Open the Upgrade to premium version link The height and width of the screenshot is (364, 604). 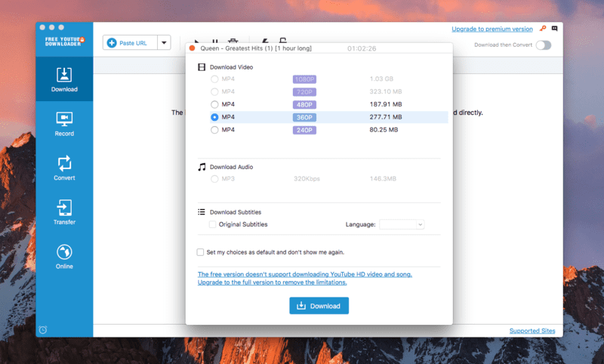click(492, 29)
